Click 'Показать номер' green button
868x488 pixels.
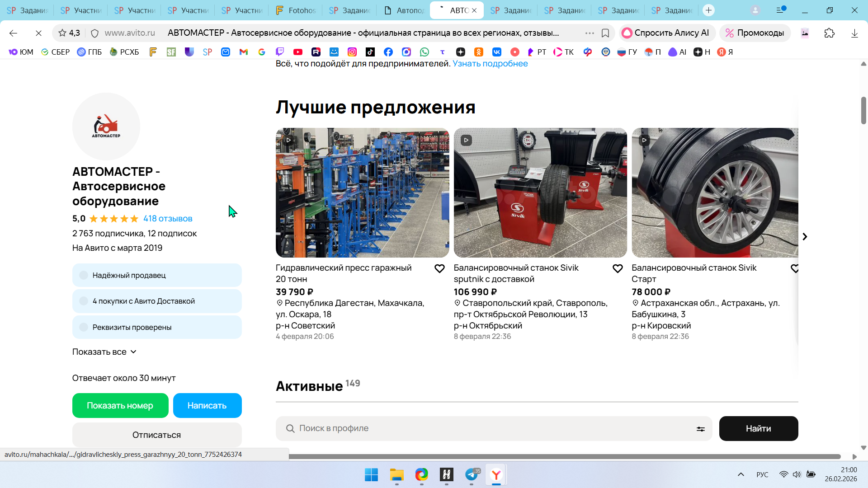(120, 406)
